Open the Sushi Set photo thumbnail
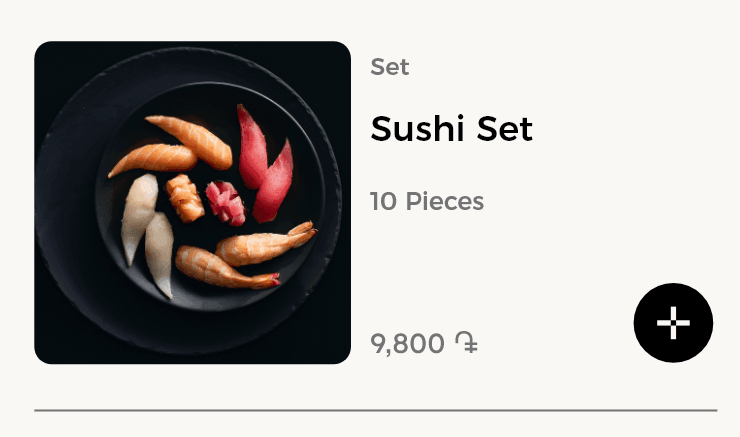Screen dimensions: 740x437 click(192, 202)
